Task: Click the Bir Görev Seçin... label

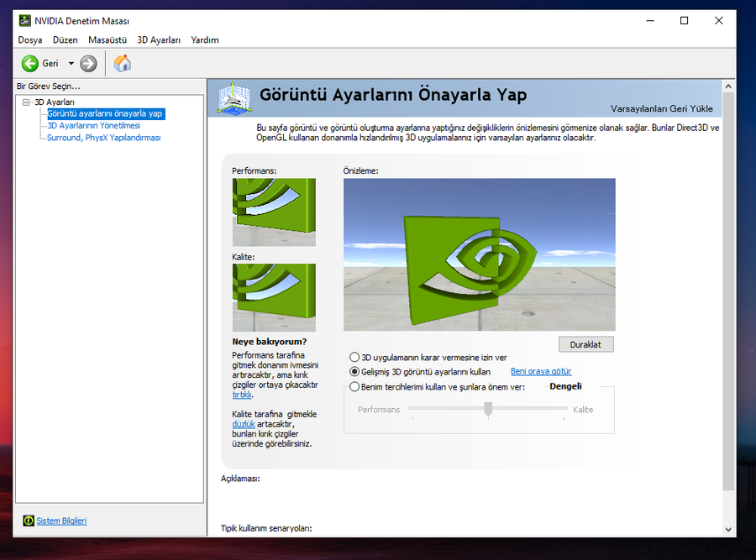Action: (48, 86)
